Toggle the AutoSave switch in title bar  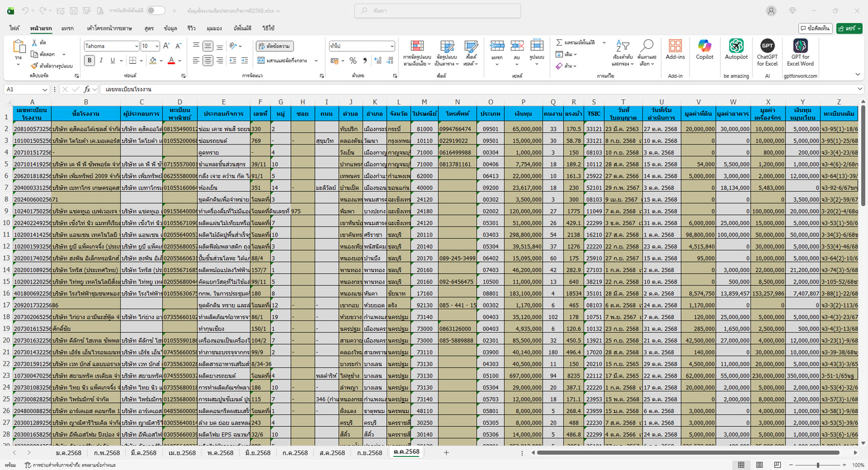156,11
